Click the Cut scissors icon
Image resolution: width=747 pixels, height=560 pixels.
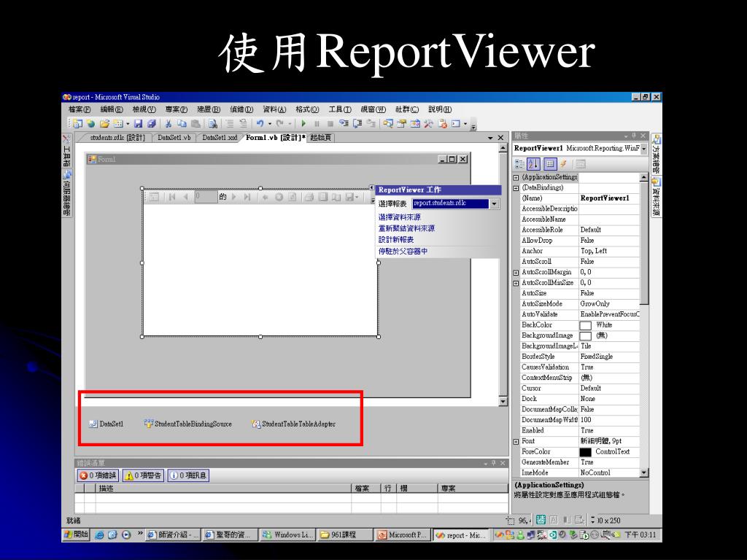169,124
